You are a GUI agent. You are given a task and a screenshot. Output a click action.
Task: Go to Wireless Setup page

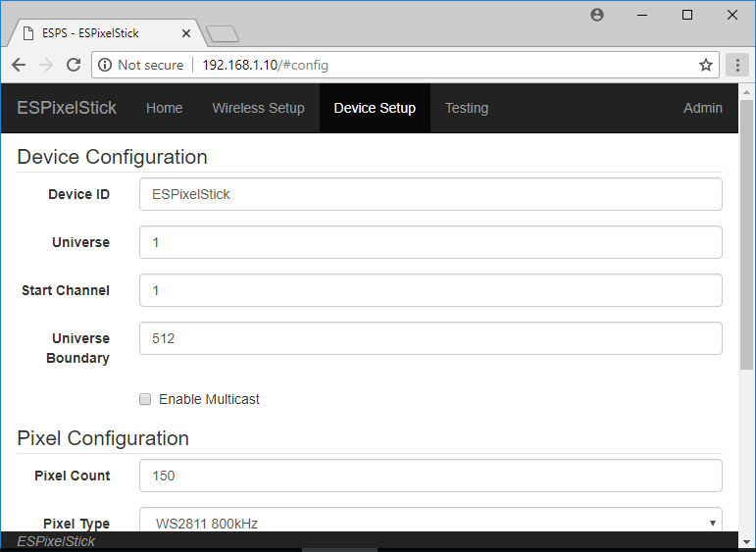(259, 108)
